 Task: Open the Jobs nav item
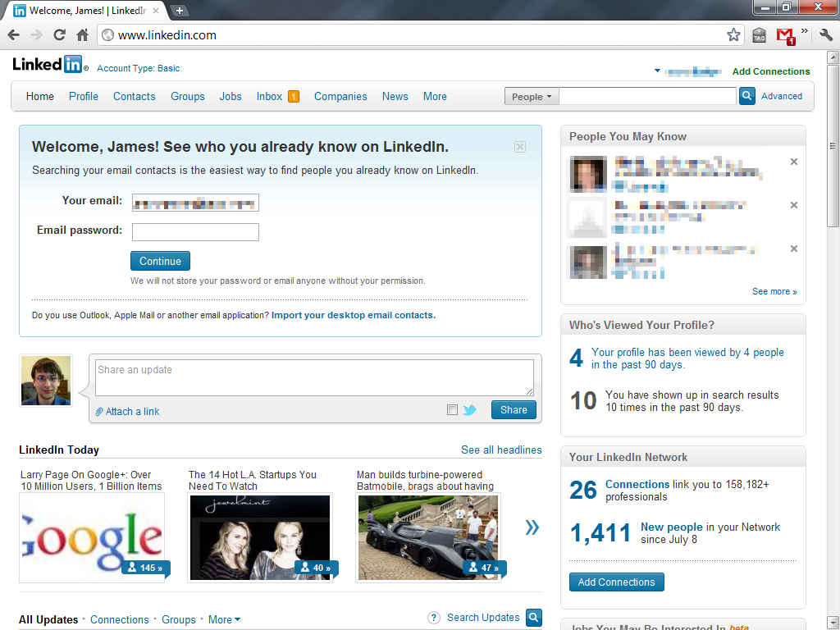pos(231,97)
